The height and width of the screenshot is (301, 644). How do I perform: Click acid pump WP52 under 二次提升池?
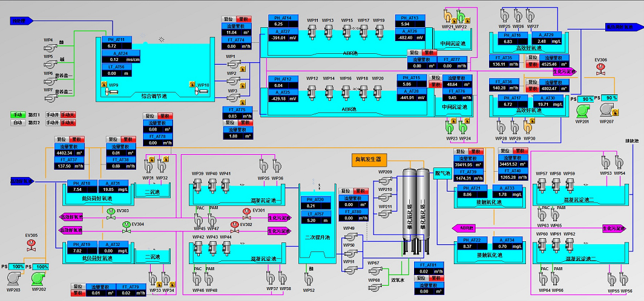(x=309, y=279)
